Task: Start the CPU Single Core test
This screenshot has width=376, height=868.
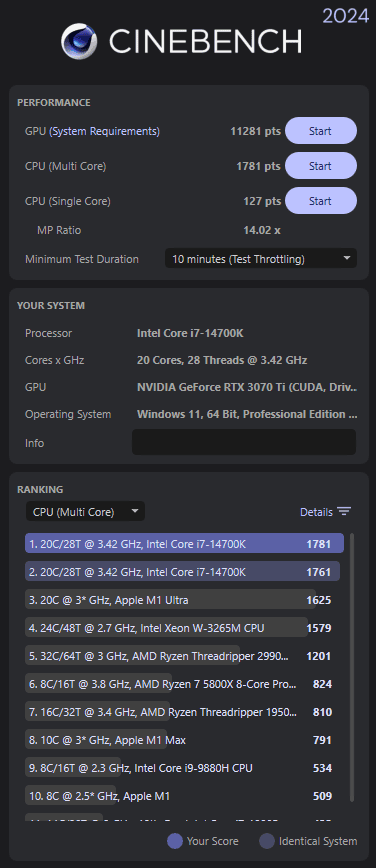Action: [x=321, y=201]
